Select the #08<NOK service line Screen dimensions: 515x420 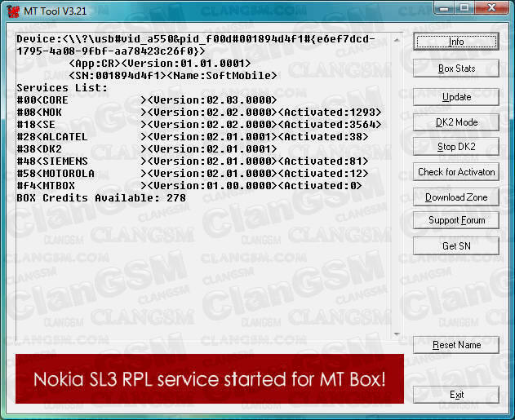point(199,113)
